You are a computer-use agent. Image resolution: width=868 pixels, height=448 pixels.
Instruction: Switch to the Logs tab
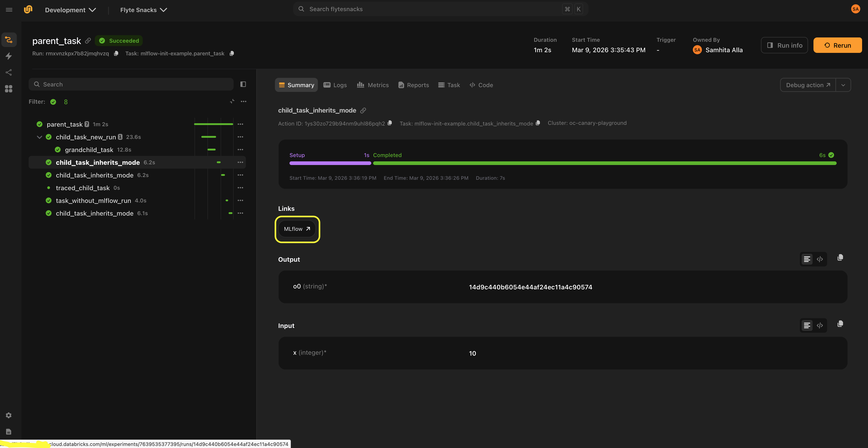pos(335,85)
